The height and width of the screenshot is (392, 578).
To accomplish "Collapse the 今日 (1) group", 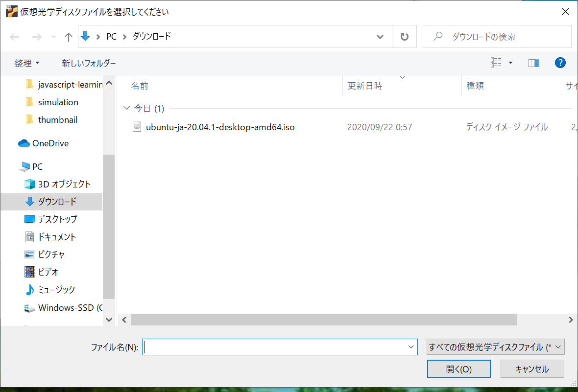I will click(x=127, y=108).
